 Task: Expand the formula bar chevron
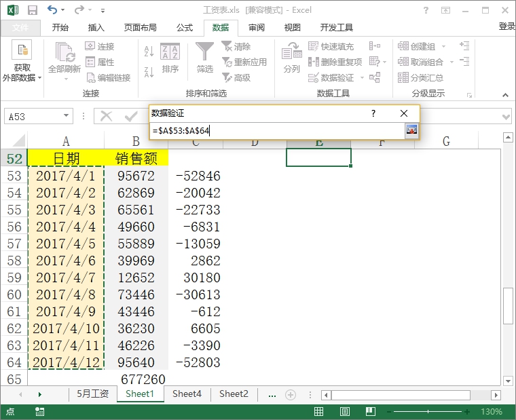(x=506, y=117)
